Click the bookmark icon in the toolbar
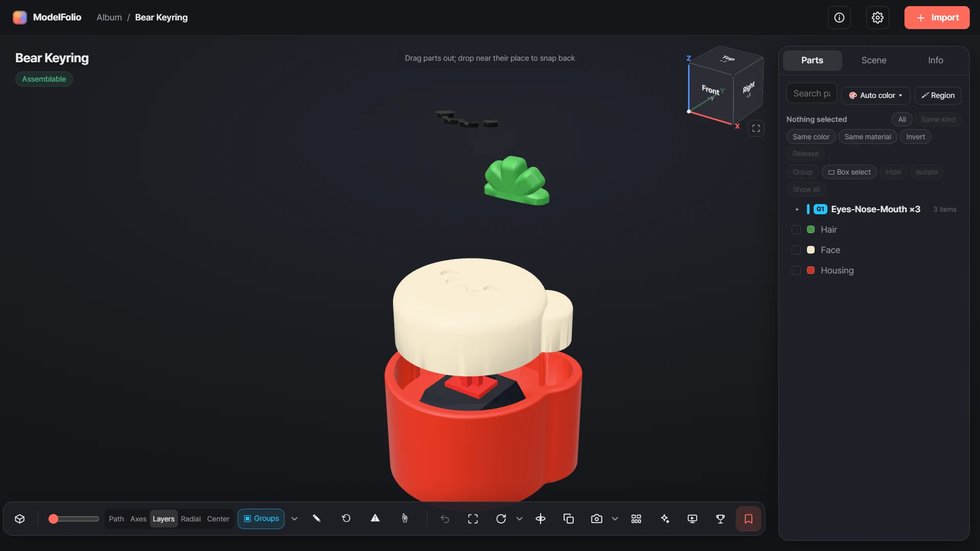The width and height of the screenshot is (980, 551). click(748, 518)
